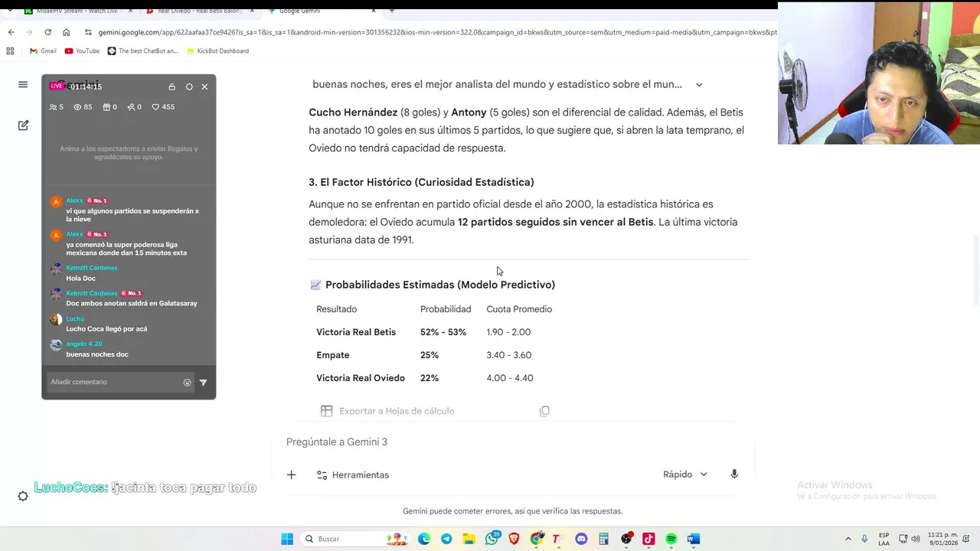Click the '52% - 53%' probability cell
980x551 pixels.
coord(443,332)
